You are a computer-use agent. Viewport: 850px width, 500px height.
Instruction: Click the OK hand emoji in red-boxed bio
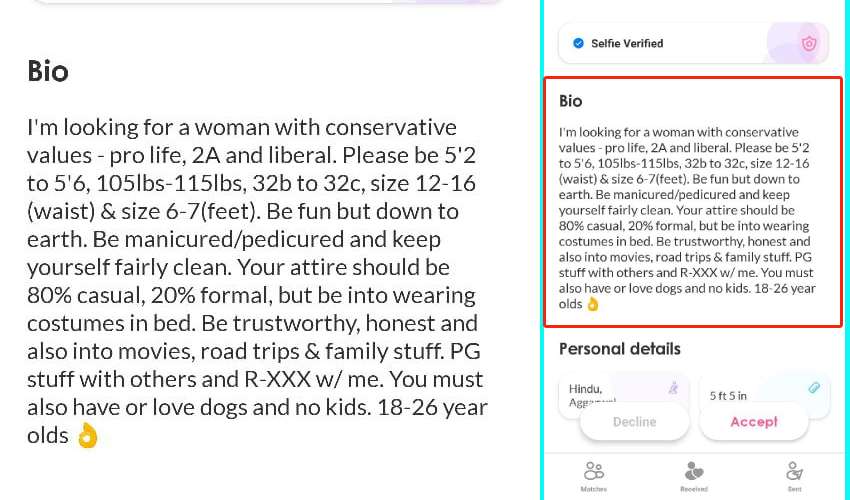pos(593,304)
